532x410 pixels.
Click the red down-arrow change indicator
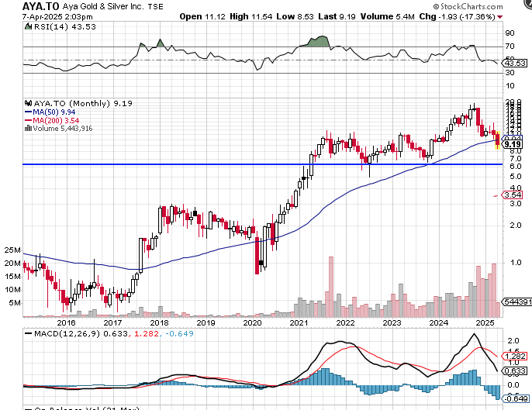point(499,16)
